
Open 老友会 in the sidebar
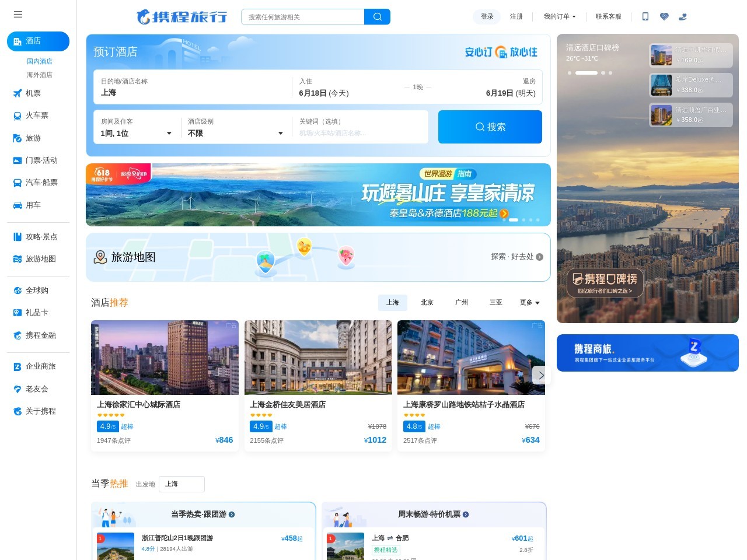tap(38, 389)
